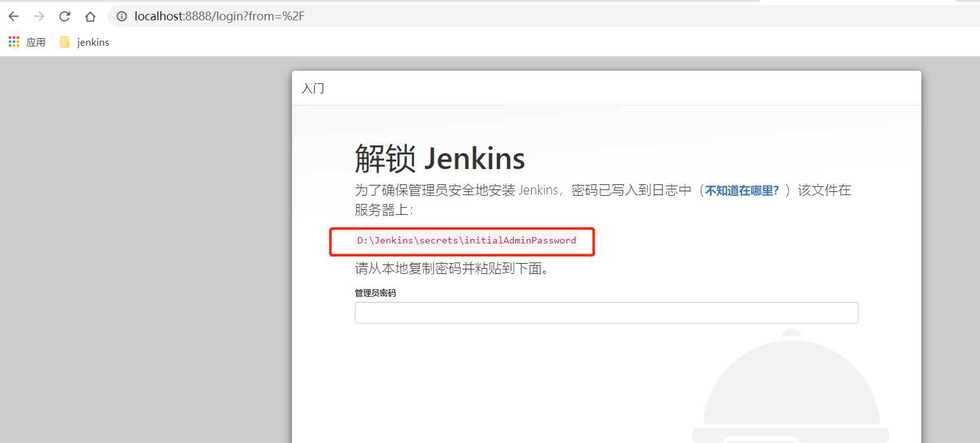Click the browser back arrow
Viewport: 980px width, 443px height.
tap(13, 17)
